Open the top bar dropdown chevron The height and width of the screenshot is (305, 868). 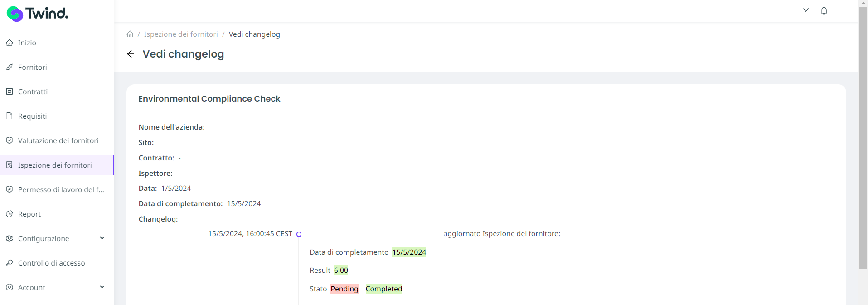(806, 10)
